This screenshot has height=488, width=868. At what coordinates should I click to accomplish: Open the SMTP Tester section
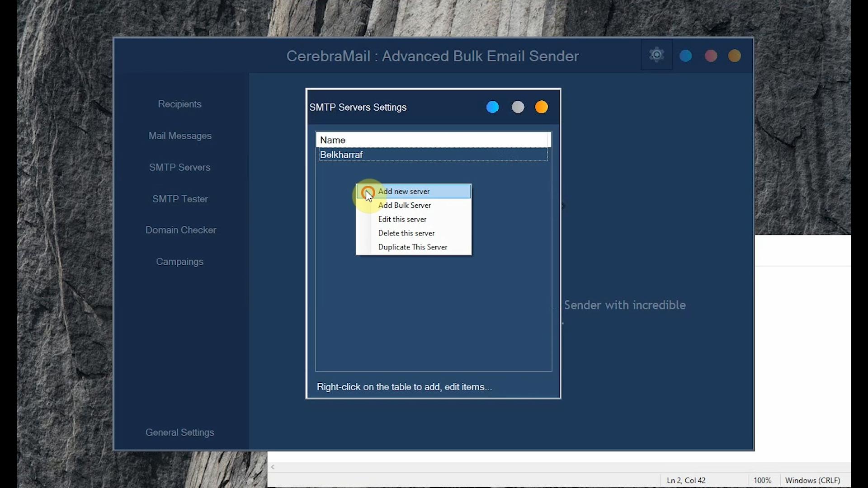pyautogui.click(x=180, y=199)
